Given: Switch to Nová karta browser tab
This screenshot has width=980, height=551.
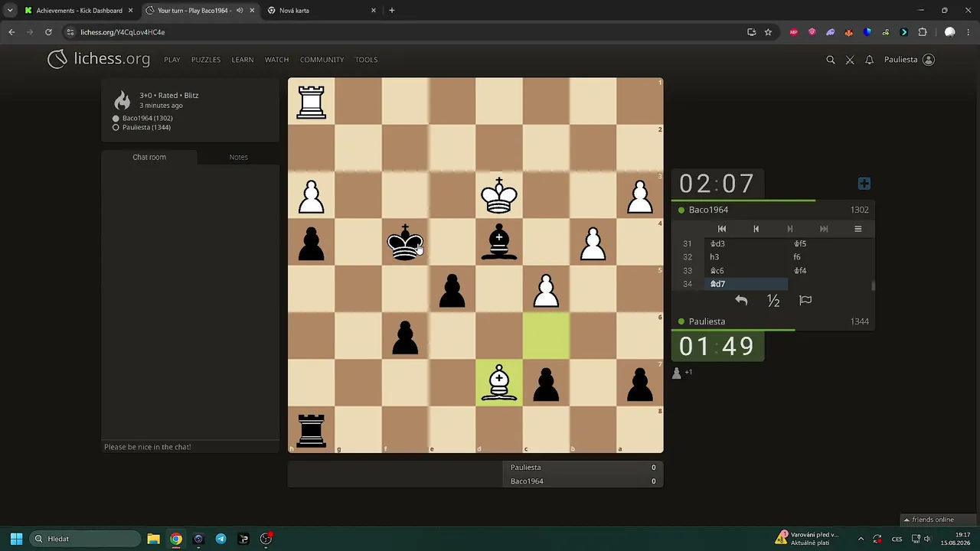Looking at the screenshot, I should (322, 11).
